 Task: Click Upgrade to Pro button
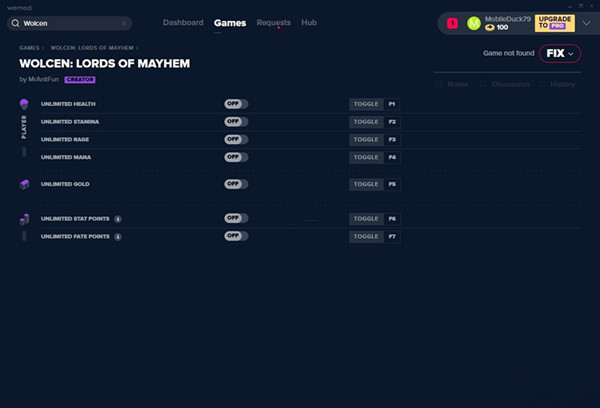tap(554, 23)
